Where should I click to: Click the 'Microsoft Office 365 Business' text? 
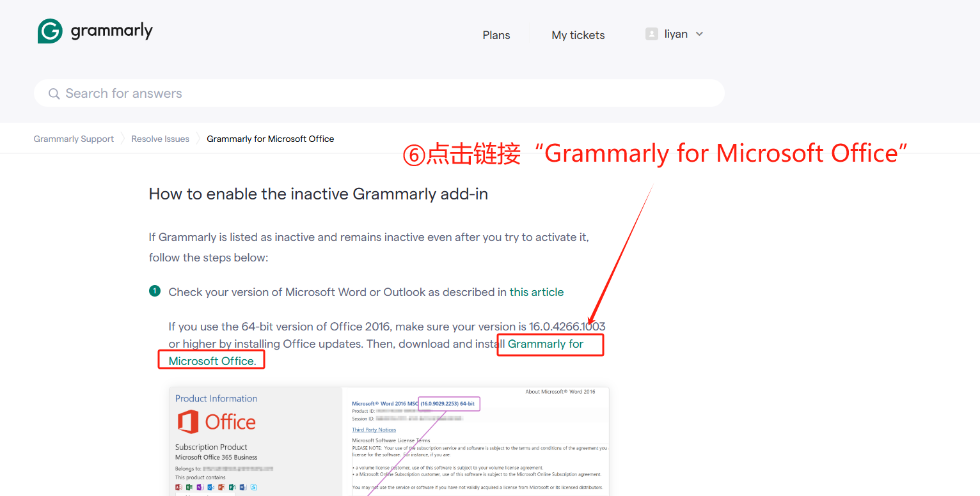216,458
